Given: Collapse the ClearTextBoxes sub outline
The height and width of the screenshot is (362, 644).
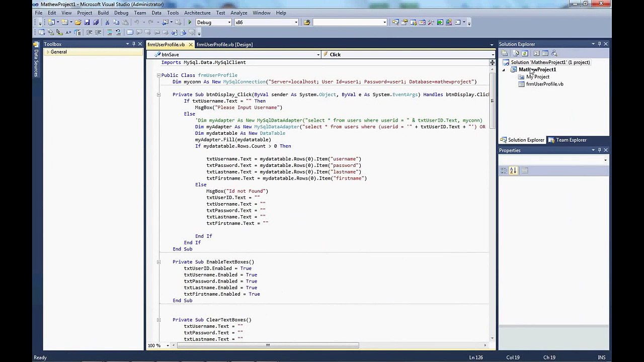Looking at the screenshot, I should coord(158,320).
